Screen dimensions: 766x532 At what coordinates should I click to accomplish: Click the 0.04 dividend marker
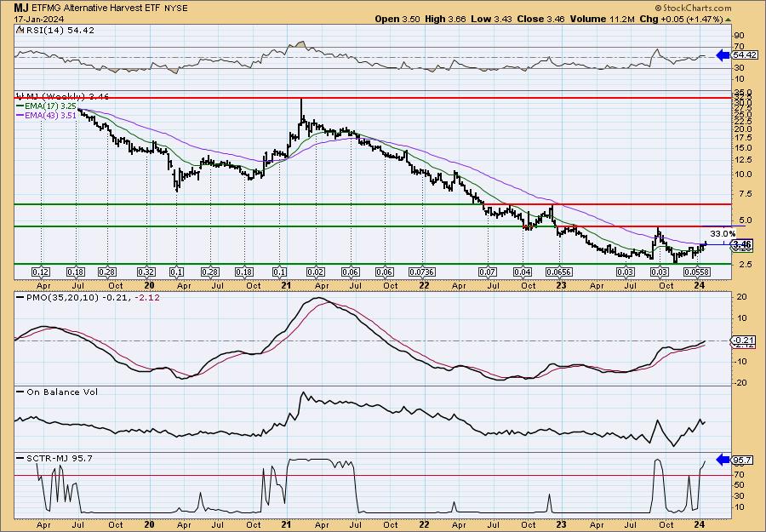coord(523,272)
